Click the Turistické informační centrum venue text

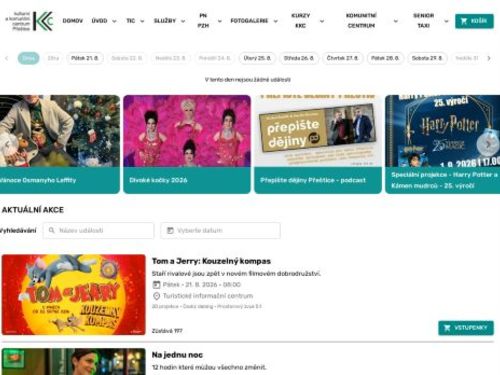click(208, 296)
